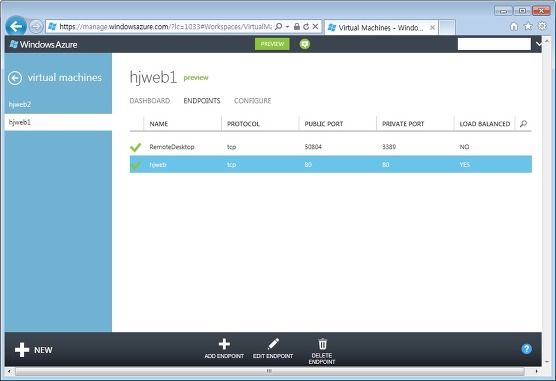Click public port 50804 cell

pyautogui.click(x=313, y=147)
